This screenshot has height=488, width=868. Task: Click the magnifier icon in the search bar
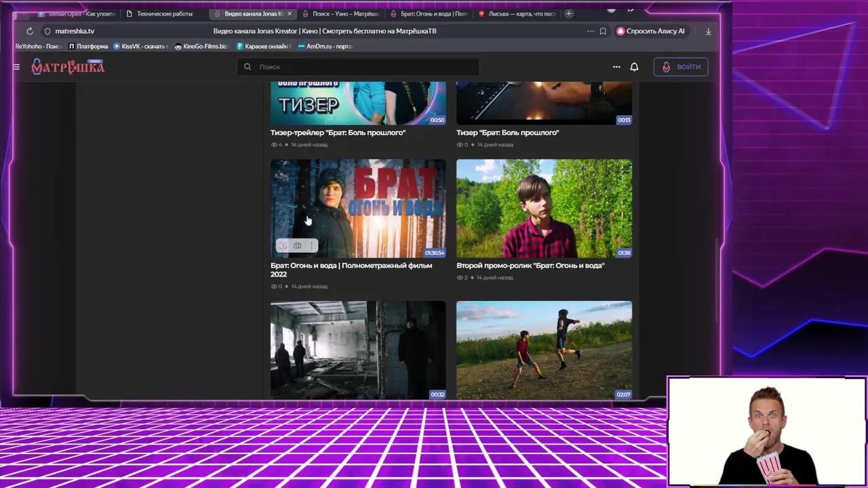coord(248,67)
